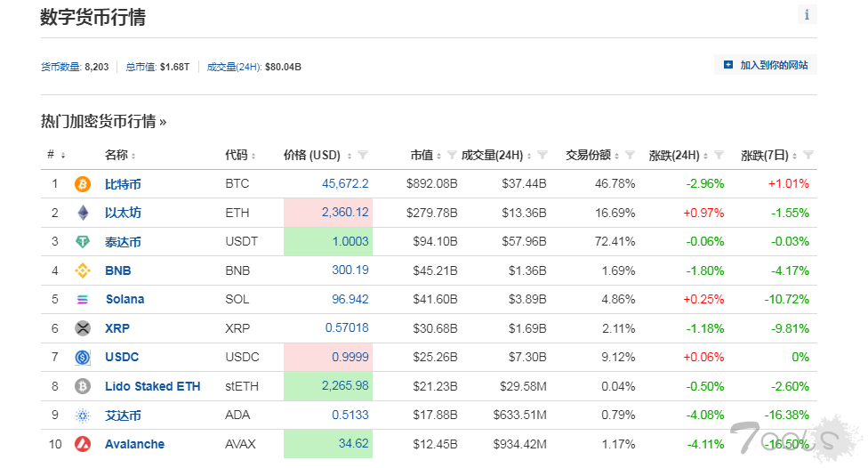The image size is (868, 468).
Task: Click the Avalanche logo icon
Action: tap(83, 444)
